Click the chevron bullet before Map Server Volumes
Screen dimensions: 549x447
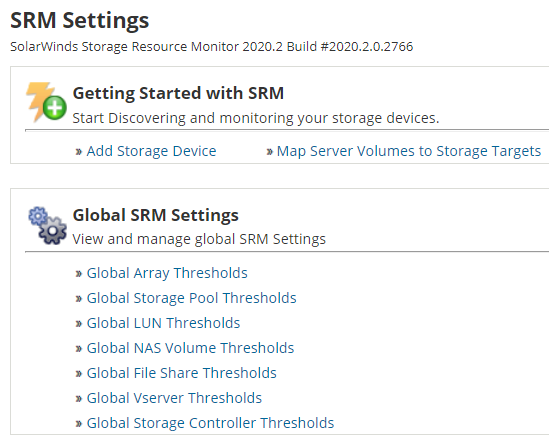click(x=269, y=152)
